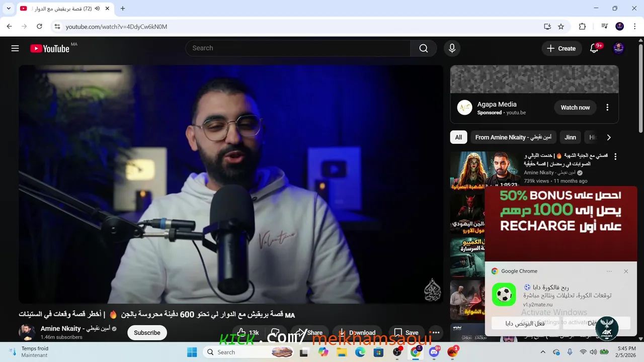Click the Create button
The height and width of the screenshot is (362, 644).
point(561,48)
